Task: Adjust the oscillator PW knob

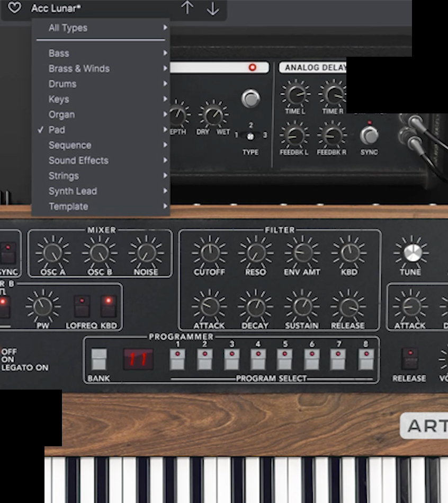Action: pyautogui.click(x=43, y=307)
